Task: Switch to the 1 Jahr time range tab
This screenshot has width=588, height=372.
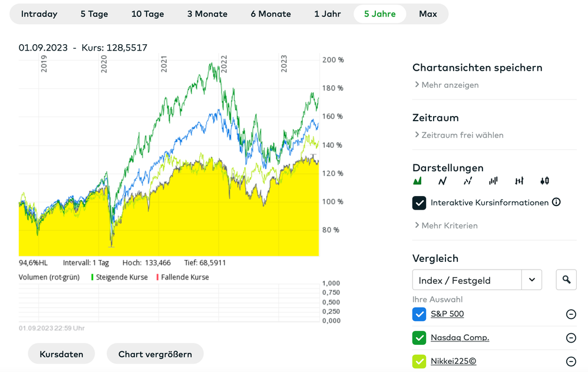Action: click(328, 14)
